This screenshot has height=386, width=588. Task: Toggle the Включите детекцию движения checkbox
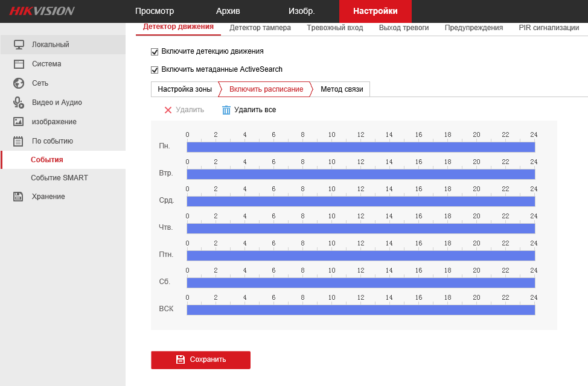tap(155, 52)
